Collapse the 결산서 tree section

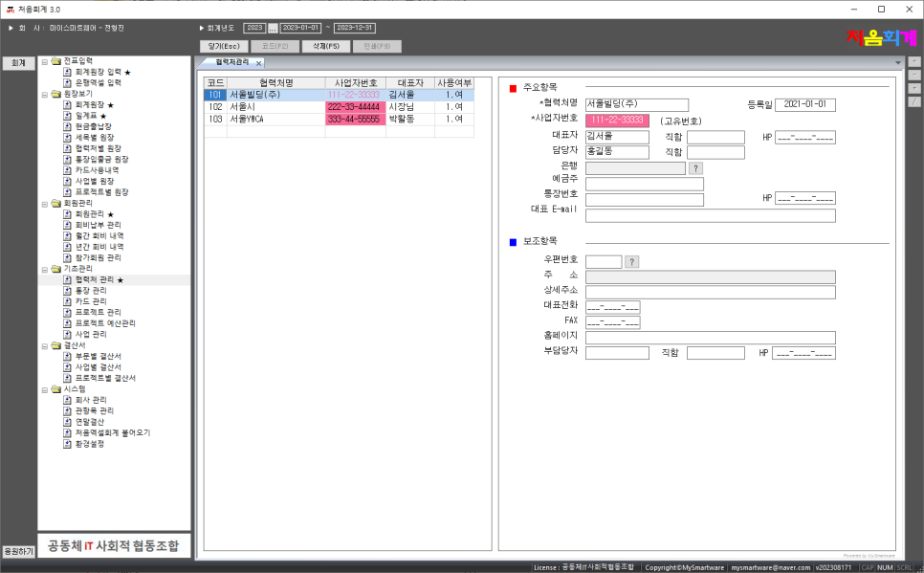pos(44,345)
